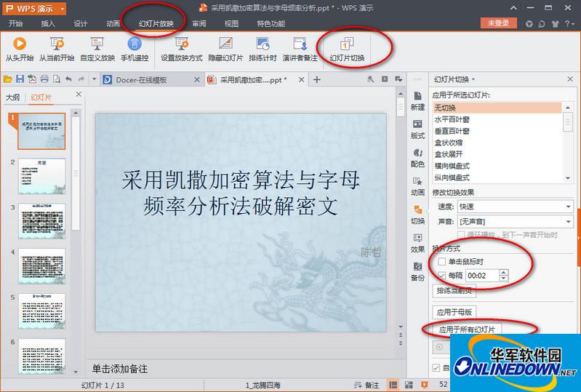The width and height of the screenshot is (581, 392).
Task: Select 水平百叶窗 transition
Action: pos(497,119)
